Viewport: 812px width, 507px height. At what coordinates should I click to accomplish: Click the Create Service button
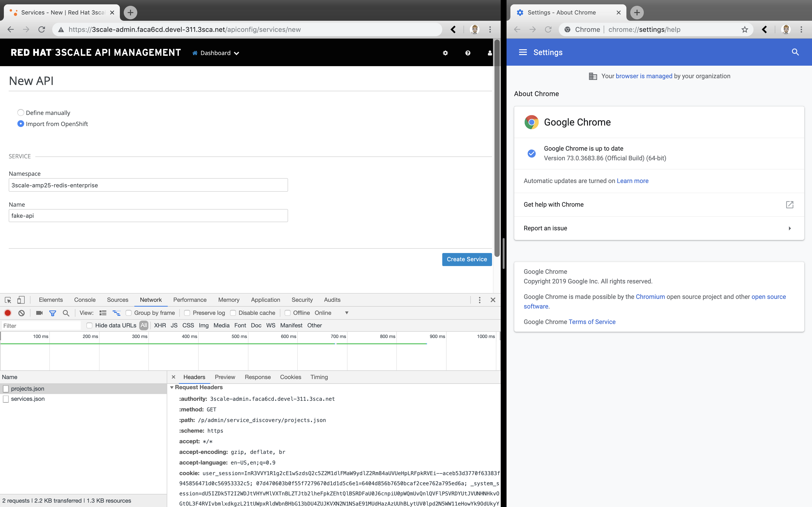(x=466, y=259)
